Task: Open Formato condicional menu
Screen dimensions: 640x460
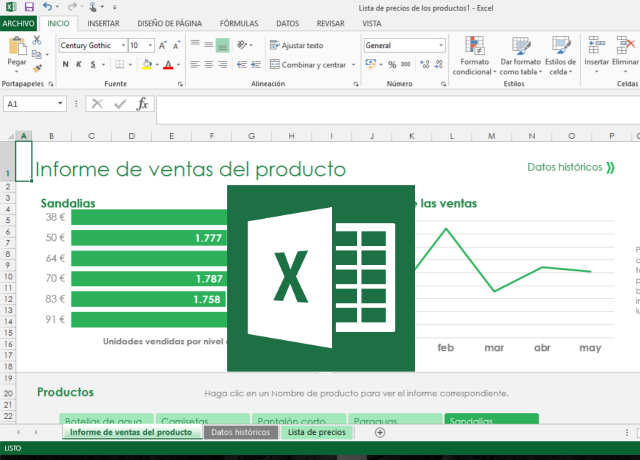Action: point(474,56)
